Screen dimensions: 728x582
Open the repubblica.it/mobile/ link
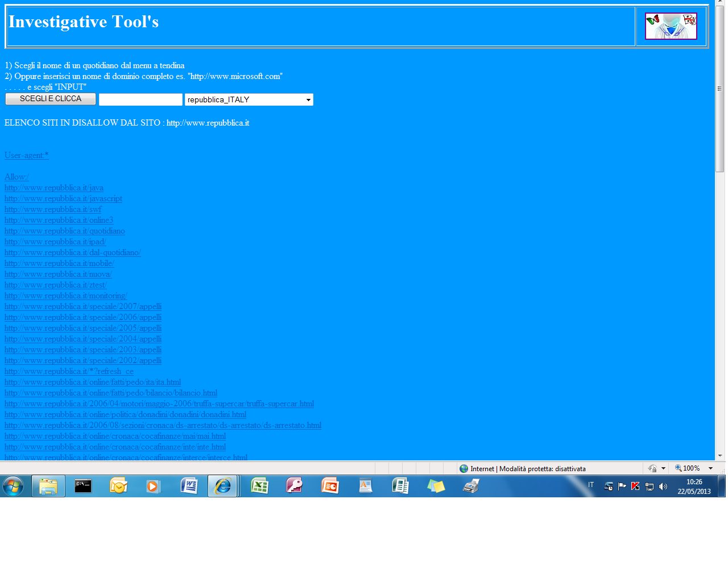(60, 263)
